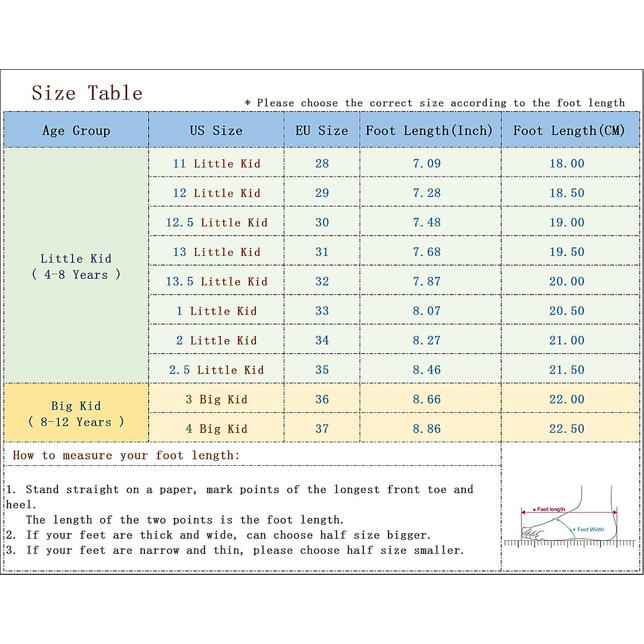Screen dimensions: 644x644
Task: Select the "12.5 Little Kid" size cell
Action: click(x=216, y=223)
